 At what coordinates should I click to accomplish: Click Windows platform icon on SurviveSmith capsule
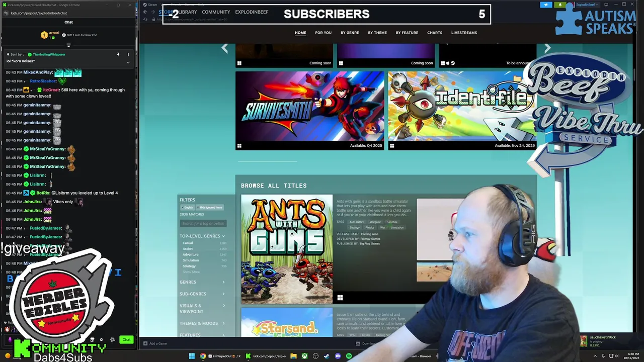point(239,146)
